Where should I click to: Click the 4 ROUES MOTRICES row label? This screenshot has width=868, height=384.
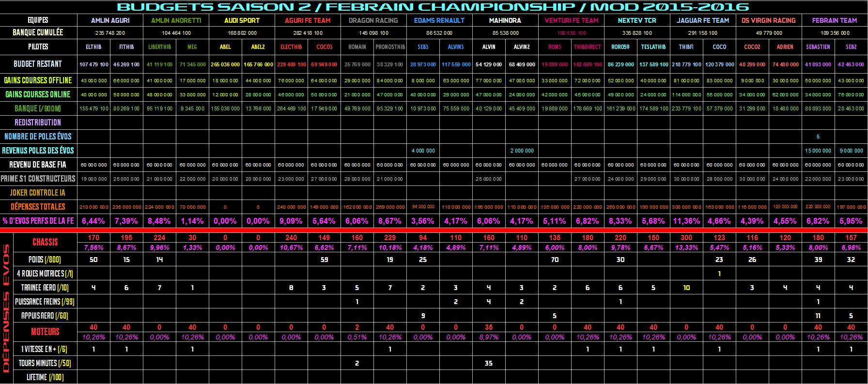tap(45, 274)
